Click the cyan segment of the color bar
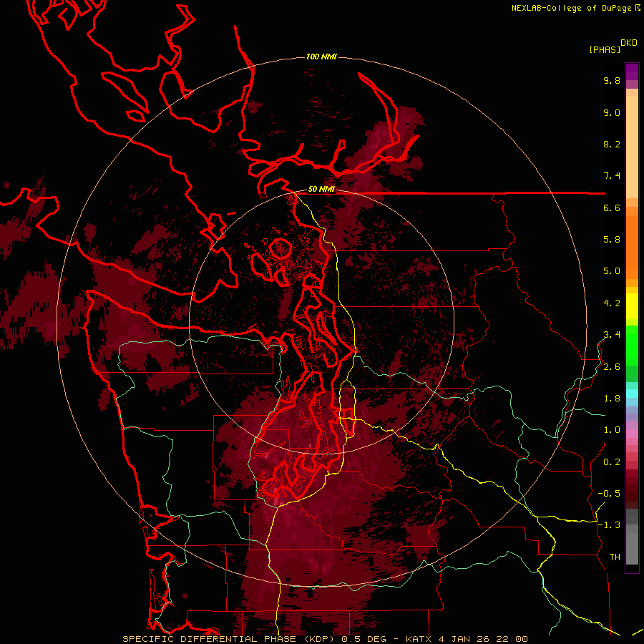This screenshot has height=644, width=644. pos(632,393)
